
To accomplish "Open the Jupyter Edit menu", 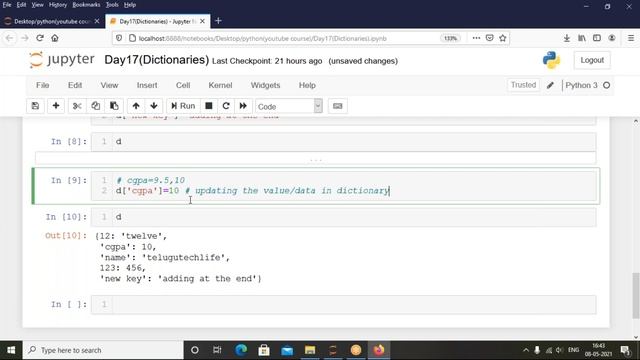I will point(75,85).
